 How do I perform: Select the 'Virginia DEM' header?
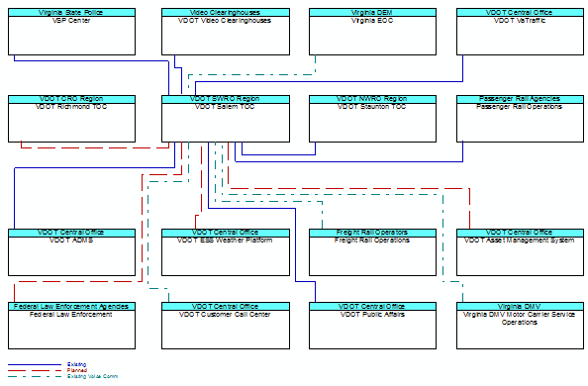click(x=372, y=13)
